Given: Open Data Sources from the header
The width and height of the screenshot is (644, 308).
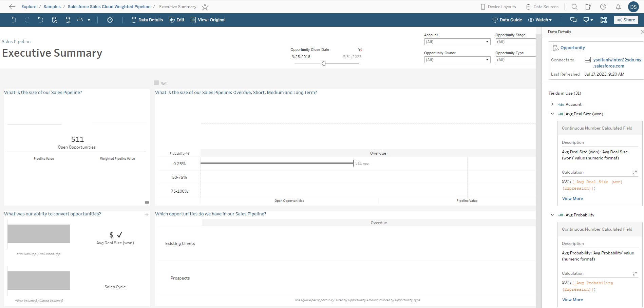Looking at the screenshot, I should tap(543, 6).
